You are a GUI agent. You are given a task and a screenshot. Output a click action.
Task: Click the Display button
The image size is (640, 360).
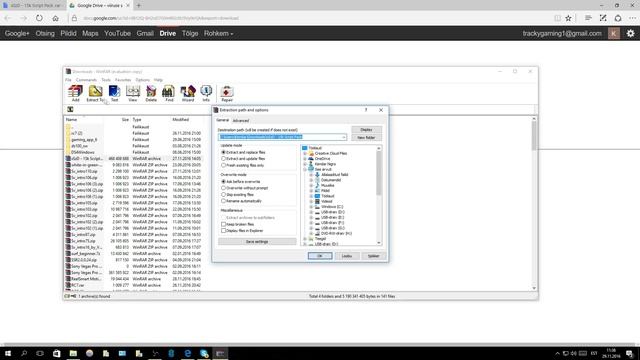point(366,130)
